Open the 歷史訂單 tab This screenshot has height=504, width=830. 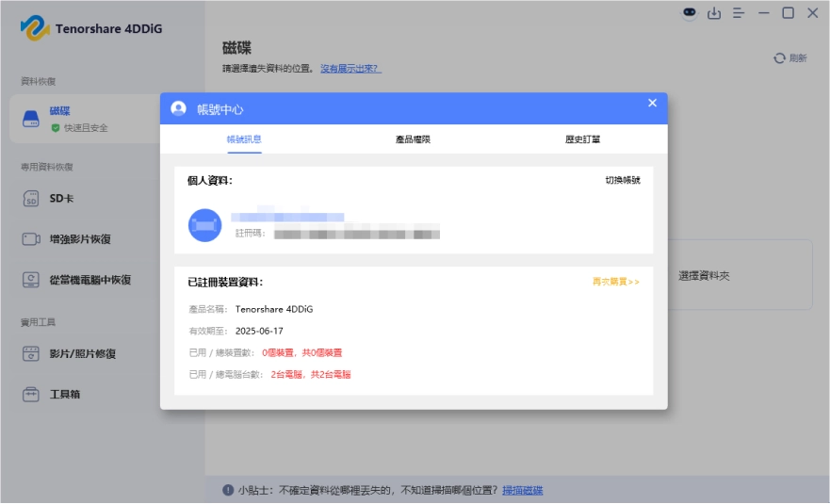(582, 139)
